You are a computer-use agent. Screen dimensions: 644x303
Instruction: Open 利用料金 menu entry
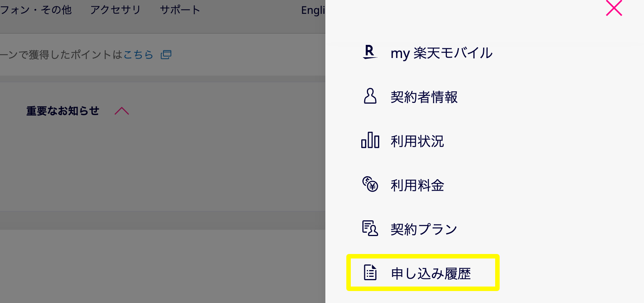click(417, 185)
